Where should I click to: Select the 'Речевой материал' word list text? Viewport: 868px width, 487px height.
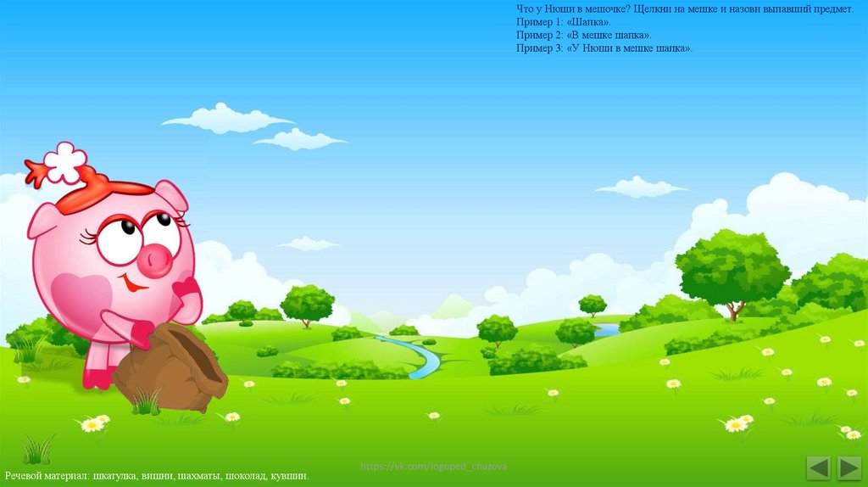(x=157, y=476)
